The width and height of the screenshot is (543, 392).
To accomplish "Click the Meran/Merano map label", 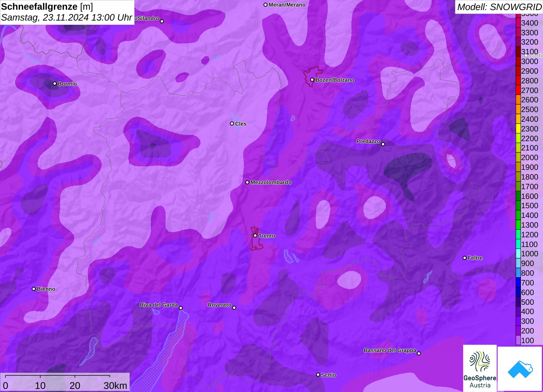I will (x=287, y=5).
